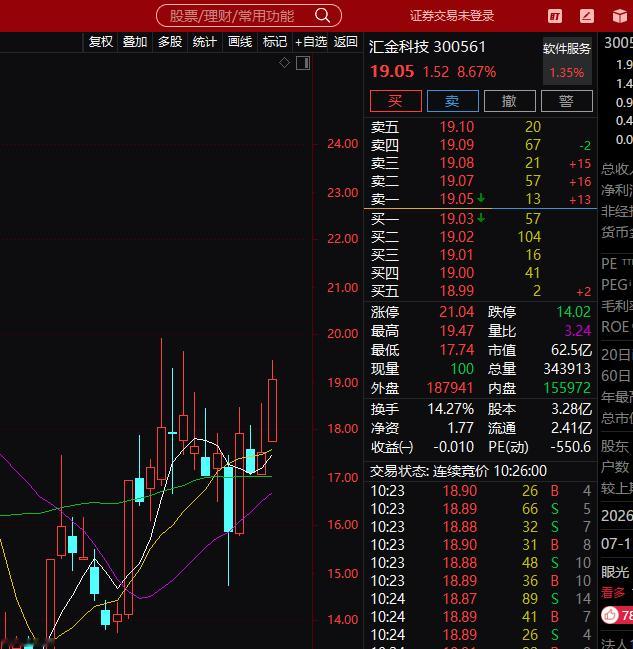Click 外盘 value 187941
633x649 pixels.
pos(450,388)
